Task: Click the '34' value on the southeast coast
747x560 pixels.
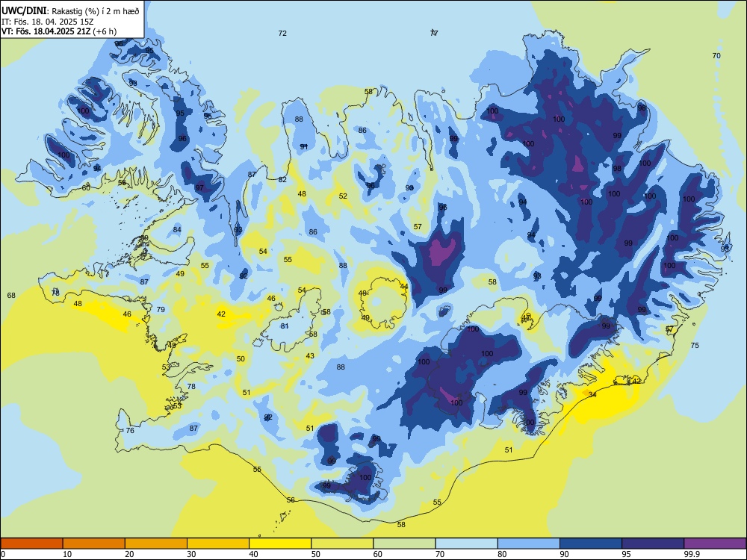Action: point(592,395)
